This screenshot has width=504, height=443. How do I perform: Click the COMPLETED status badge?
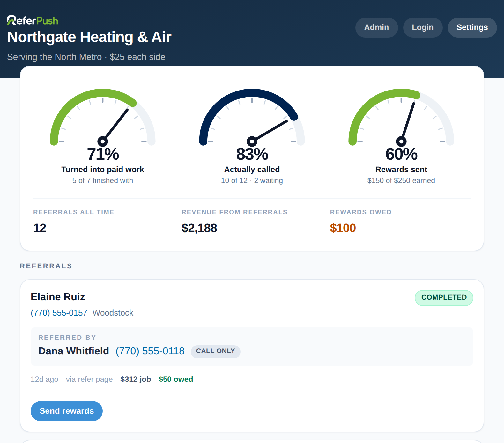click(444, 298)
